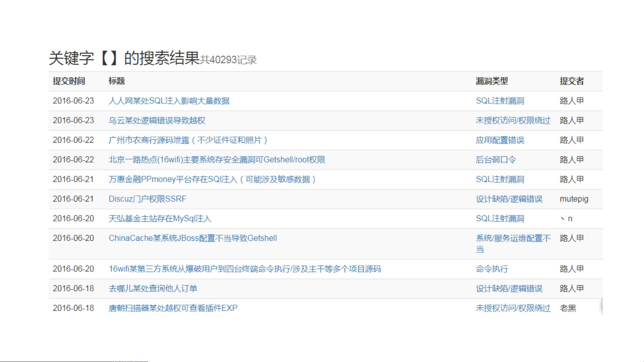Click the 关键字【】的搜索结果 heading
The width and height of the screenshot is (644, 362).
[x=124, y=58]
